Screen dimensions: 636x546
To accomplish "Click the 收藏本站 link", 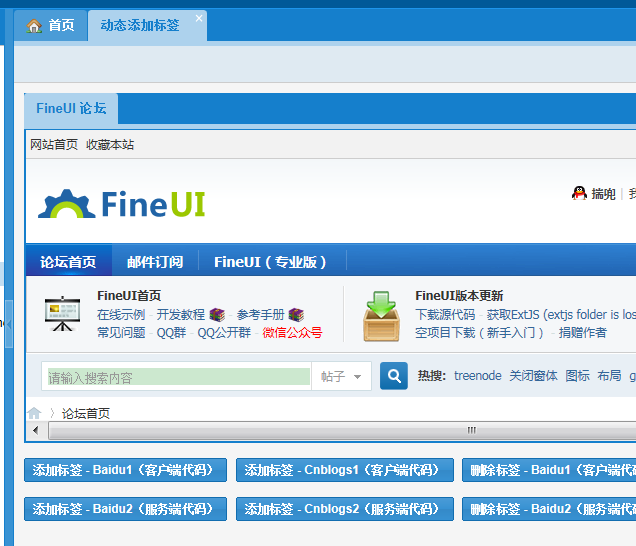I will click(110, 144).
